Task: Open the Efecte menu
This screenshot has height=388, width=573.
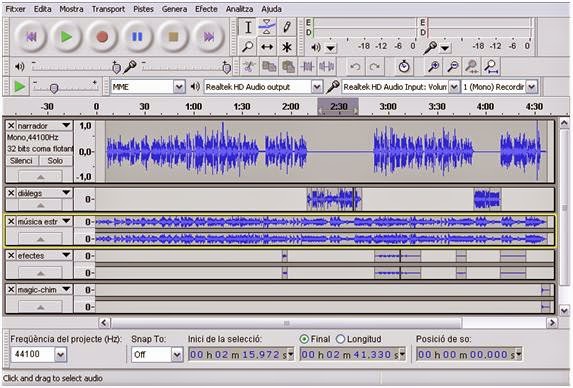Action: (x=206, y=9)
